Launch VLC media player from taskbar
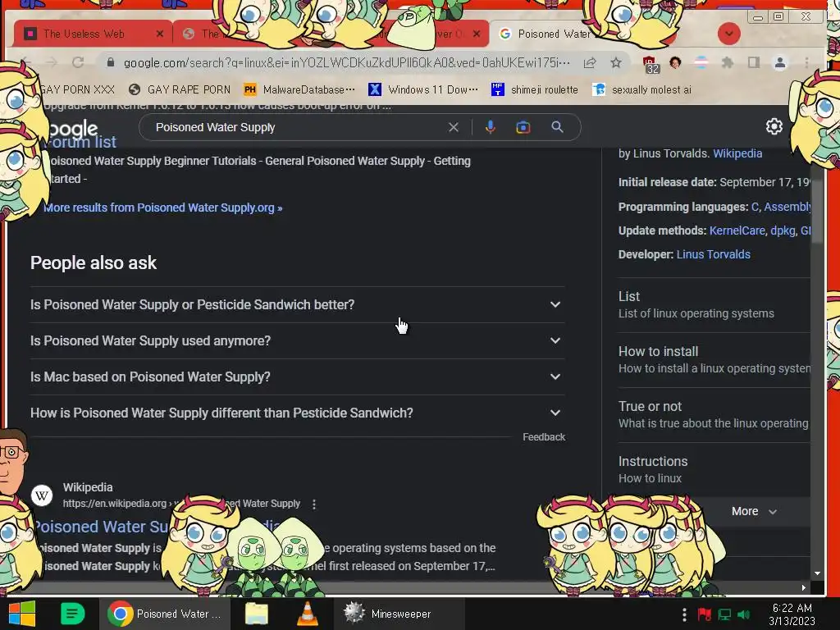Viewport: 840px width, 630px height. pyautogui.click(x=308, y=614)
